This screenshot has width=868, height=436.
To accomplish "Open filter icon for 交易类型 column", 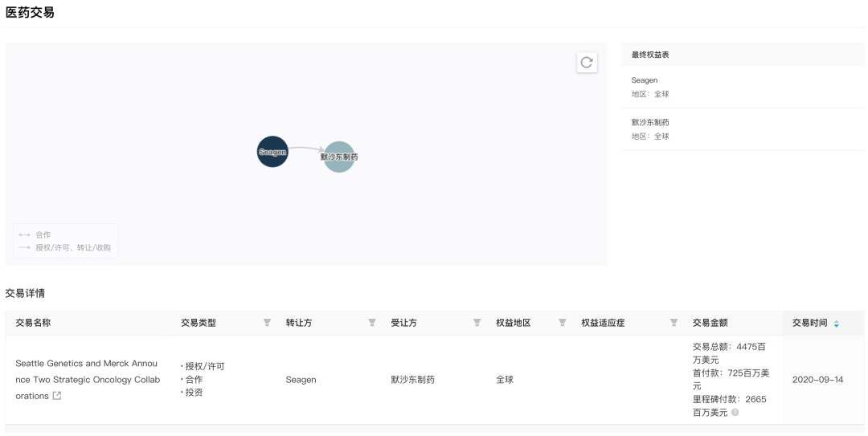I will pos(267,323).
